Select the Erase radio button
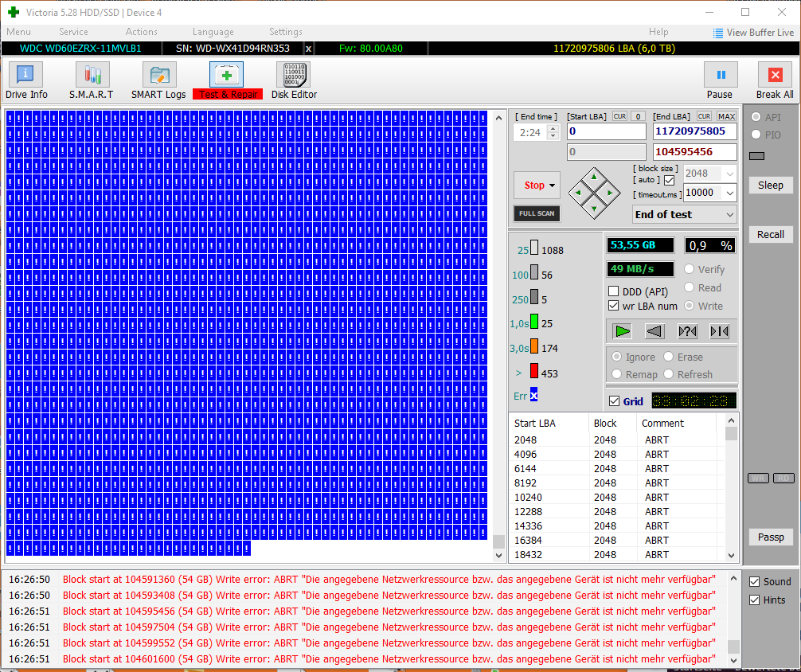The image size is (801, 672). 668,357
